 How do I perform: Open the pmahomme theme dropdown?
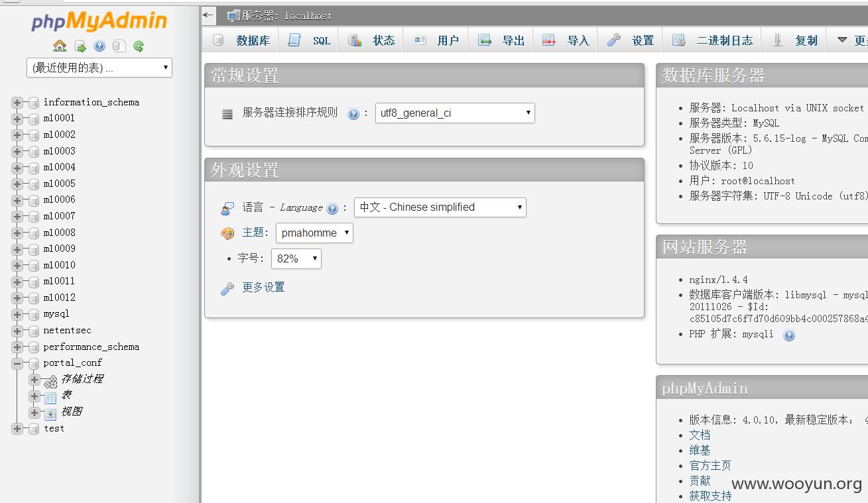click(x=314, y=233)
